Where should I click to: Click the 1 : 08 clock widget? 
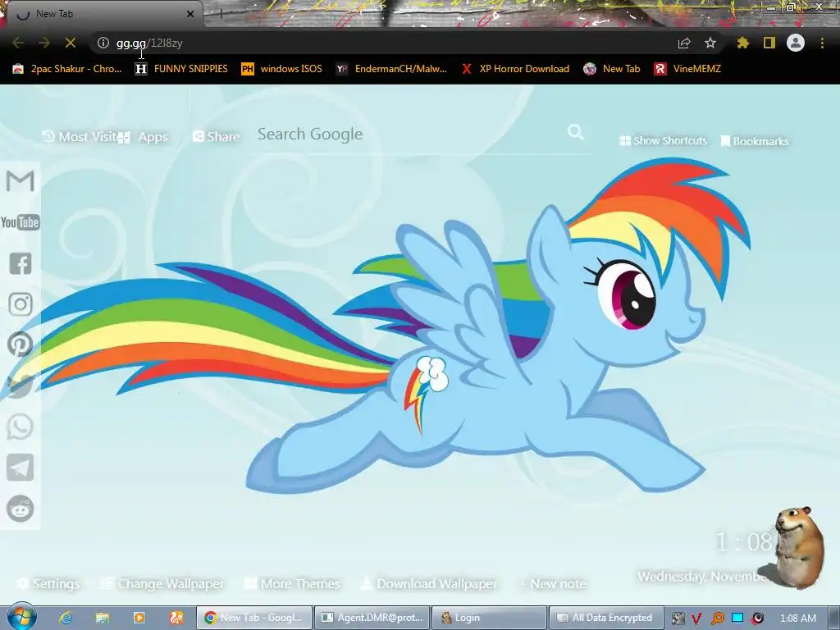pos(745,542)
